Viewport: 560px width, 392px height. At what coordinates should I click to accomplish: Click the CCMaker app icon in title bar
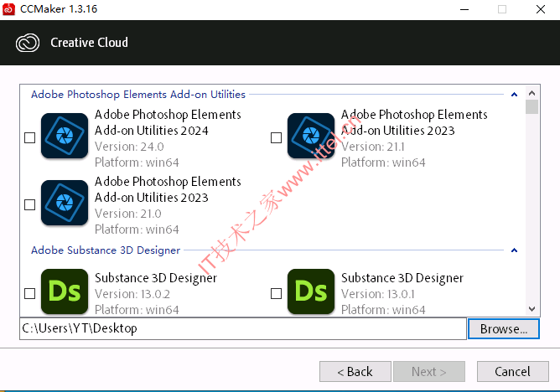pyautogui.click(x=9, y=9)
